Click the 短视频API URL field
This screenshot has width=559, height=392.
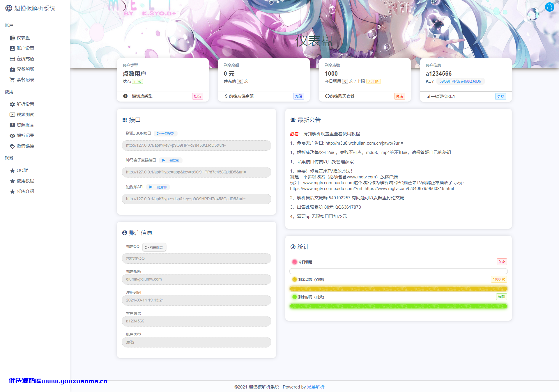point(197,199)
